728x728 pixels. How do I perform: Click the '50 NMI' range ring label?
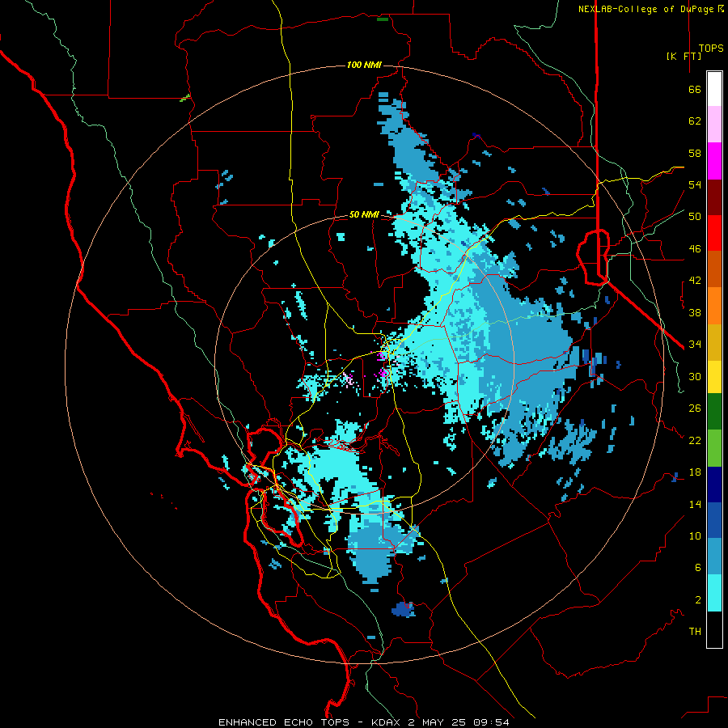[x=364, y=214]
